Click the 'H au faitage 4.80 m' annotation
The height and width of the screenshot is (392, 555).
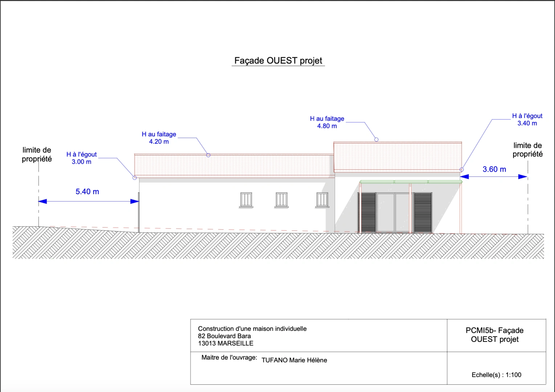tap(327, 122)
